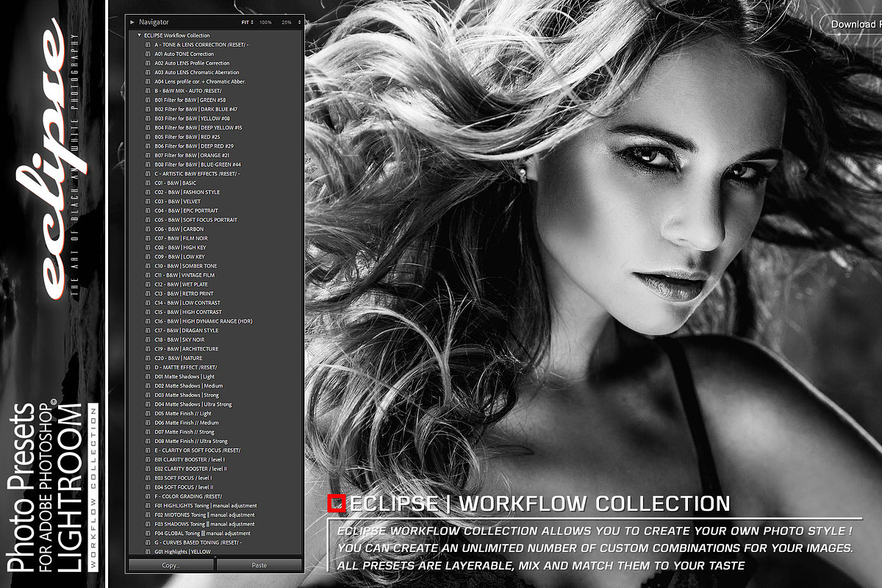Click preset icon beside C04 - B&W | EPIC PORTRAIT
The height and width of the screenshot is (588, 882).
coord(148,210)
